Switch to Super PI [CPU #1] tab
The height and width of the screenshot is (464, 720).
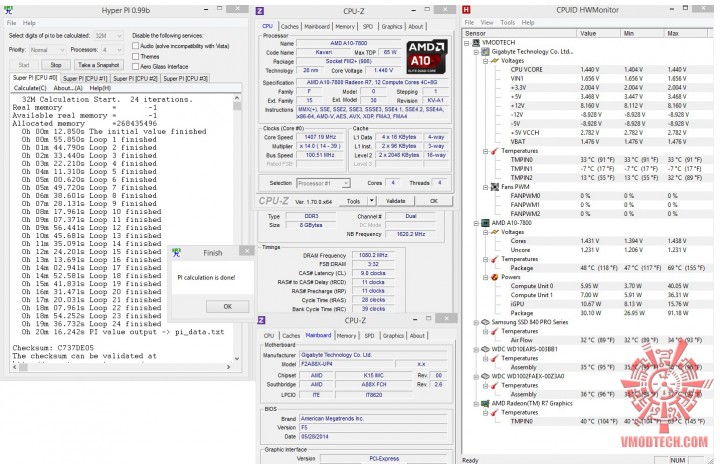pyautogui.click(x=85, y=79)
